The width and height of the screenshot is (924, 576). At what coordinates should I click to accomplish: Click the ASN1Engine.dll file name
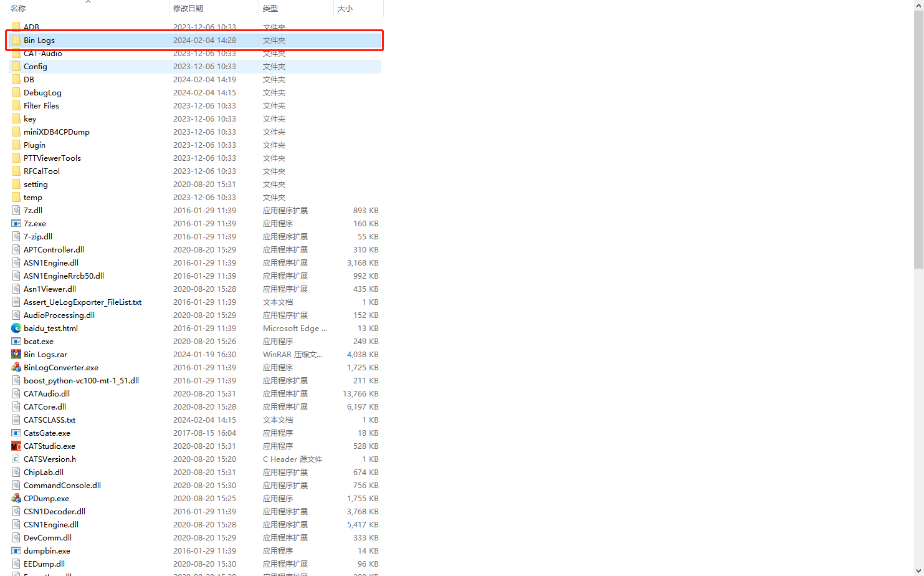[x=51, y=262]
